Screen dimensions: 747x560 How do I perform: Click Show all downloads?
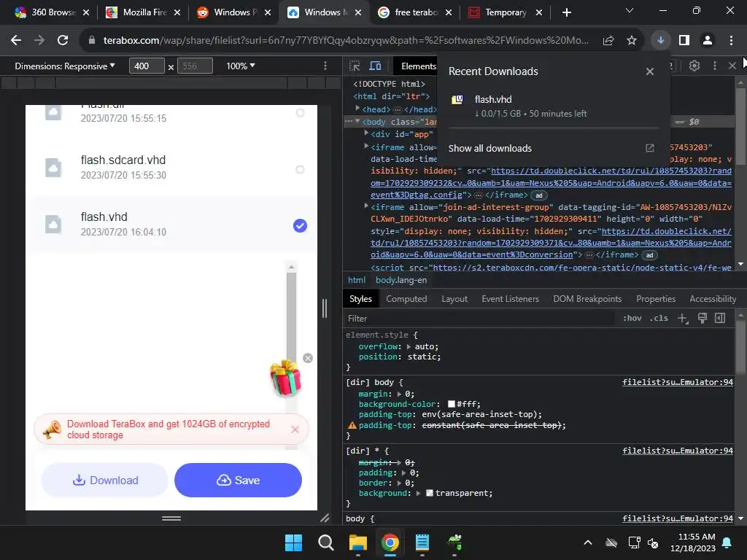click(489, 148)
